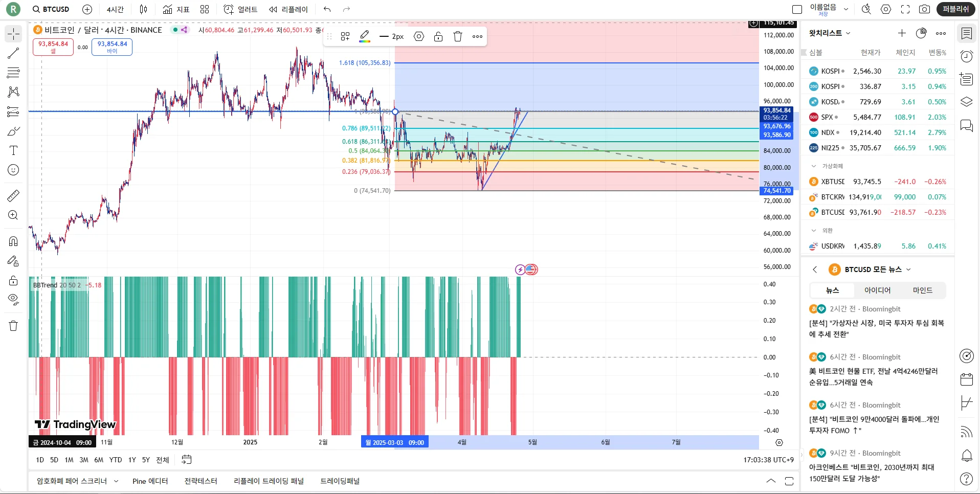The width and height of the screenshot is (980, 494).
Task: Delete the selected Fibonacci drawing
Action: (x=458, y=36)
